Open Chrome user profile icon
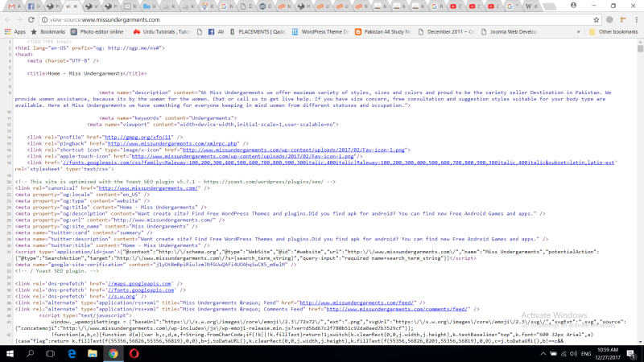 [573, 6]
